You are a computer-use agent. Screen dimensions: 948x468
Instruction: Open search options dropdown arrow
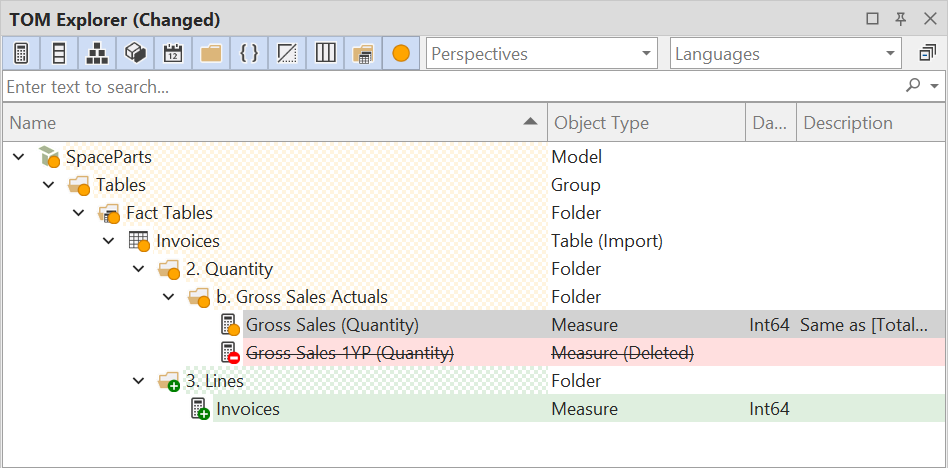935,87
